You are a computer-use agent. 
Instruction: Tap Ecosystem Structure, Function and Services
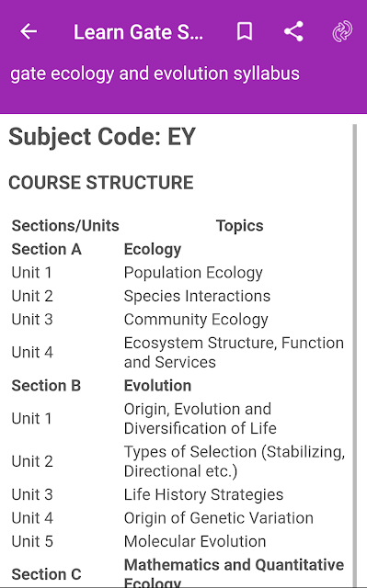pyautogui.click(x=234, y=353)
